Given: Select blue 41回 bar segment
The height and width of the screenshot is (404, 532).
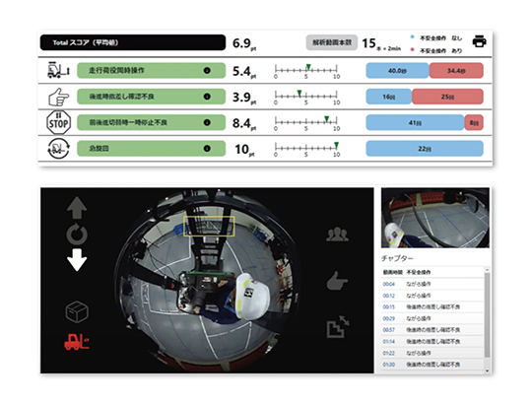Looking at the screenshot, I should [x=415, y=122].
